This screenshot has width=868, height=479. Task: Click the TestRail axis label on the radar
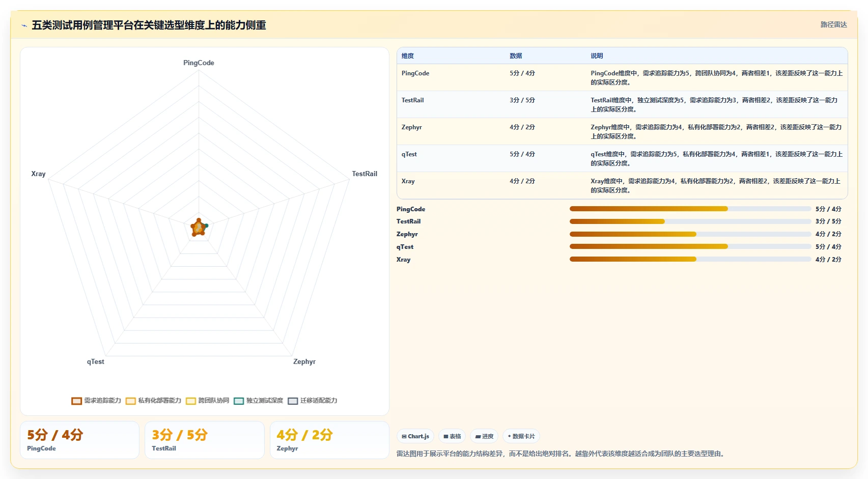pyautogui.click(x=365, y=174)
